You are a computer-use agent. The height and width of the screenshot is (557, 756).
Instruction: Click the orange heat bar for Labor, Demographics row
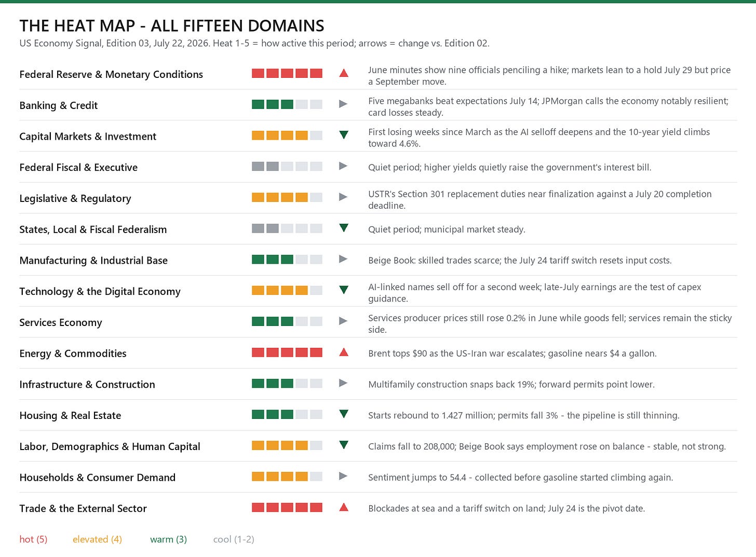[287, 445]
